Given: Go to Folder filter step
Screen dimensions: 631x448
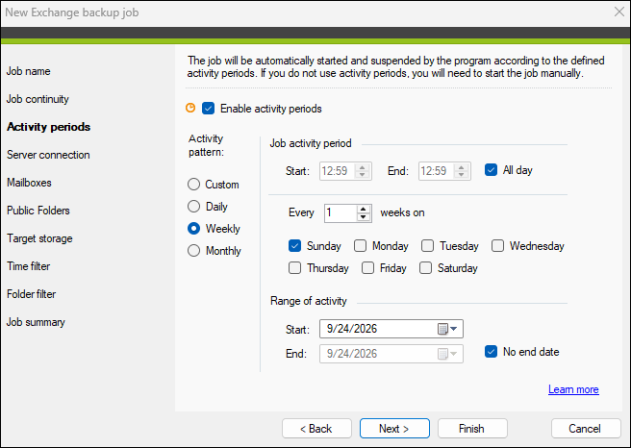Looking at the screenshot, I should [x=31, y=294].
